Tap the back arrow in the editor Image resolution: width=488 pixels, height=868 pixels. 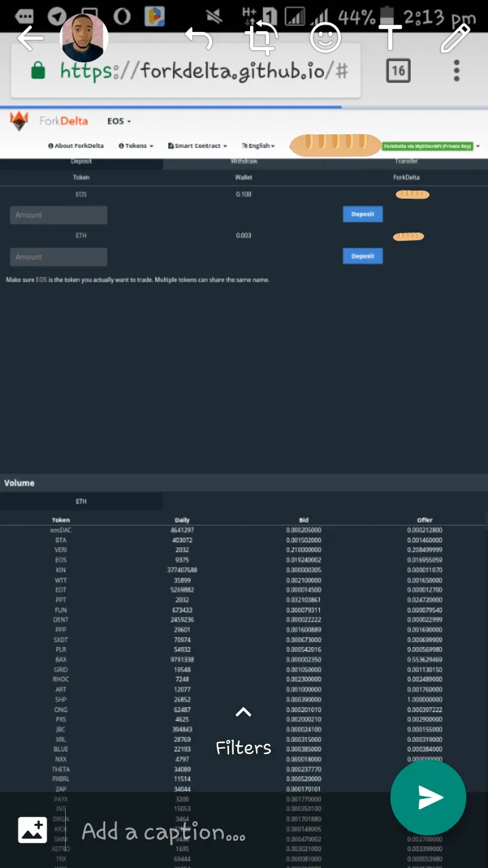(x=29, y=39)
